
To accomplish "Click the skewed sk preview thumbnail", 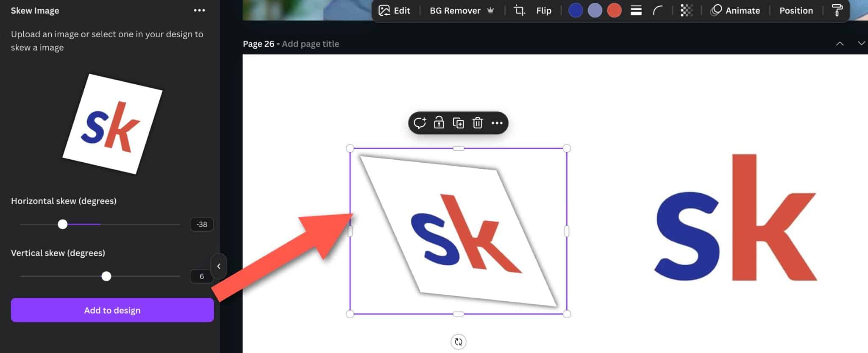I will coord(112,124).
